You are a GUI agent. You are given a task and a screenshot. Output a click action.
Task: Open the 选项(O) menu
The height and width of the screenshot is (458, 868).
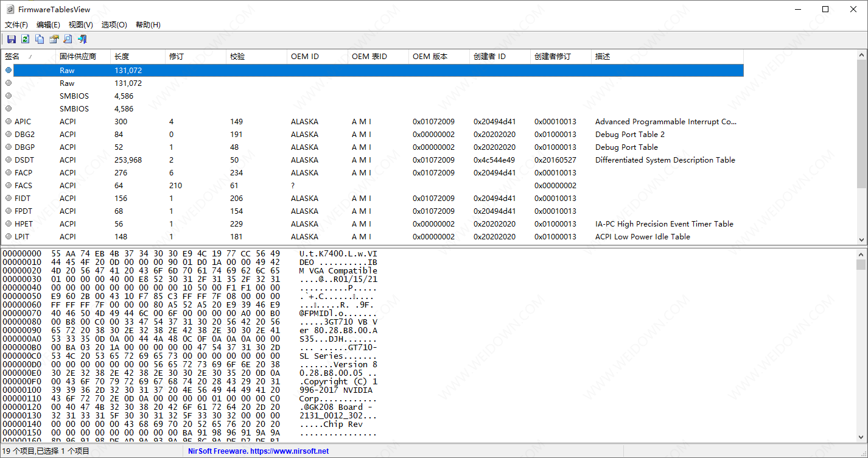click(114, 25)
